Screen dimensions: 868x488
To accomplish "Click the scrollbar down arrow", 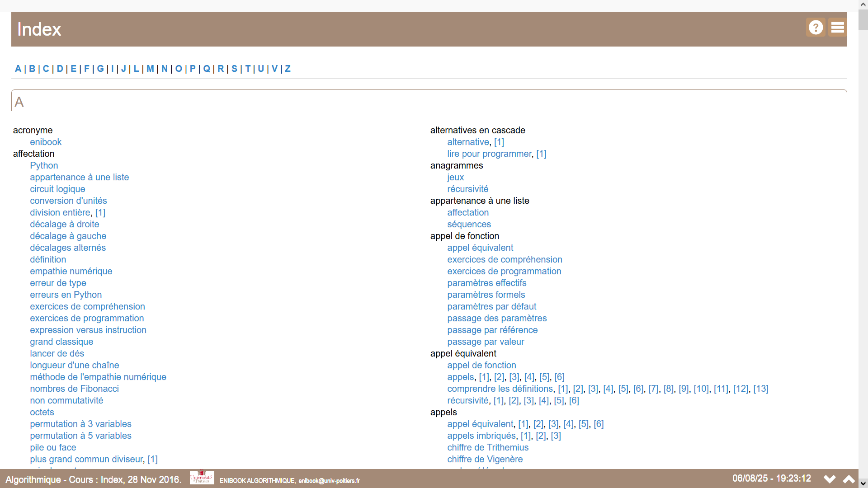I will click(x=863, y=483).
